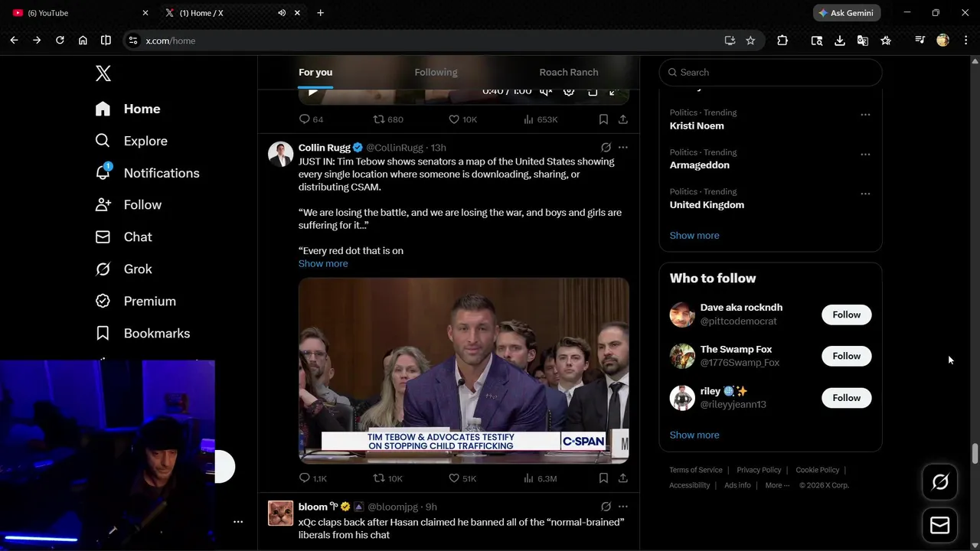The height and width of the screenshot is (551, 980).
Task: Open more options for United Kingdom trend
Action: (865, 194)
